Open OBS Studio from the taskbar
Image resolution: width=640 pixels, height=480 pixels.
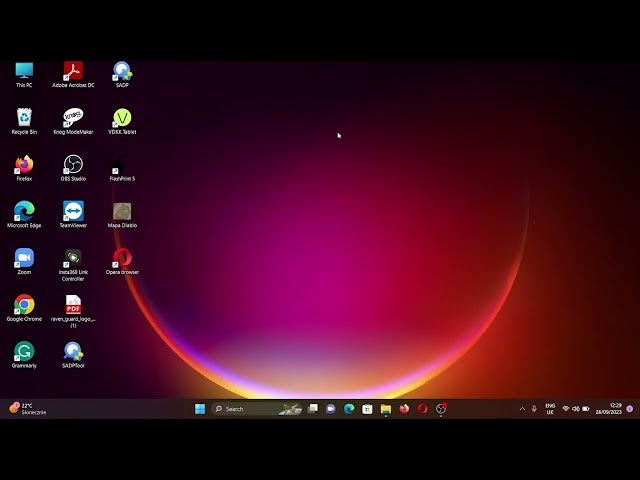(441, 409)
